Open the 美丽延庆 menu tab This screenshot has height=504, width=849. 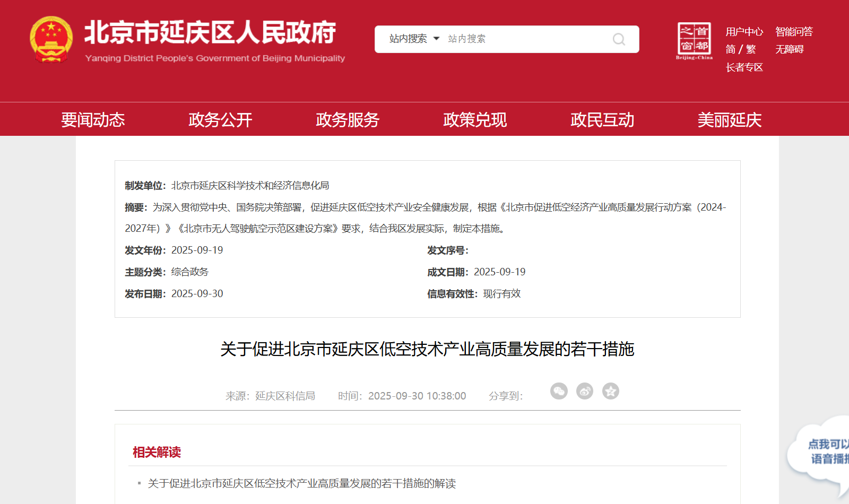coord(729,120)
